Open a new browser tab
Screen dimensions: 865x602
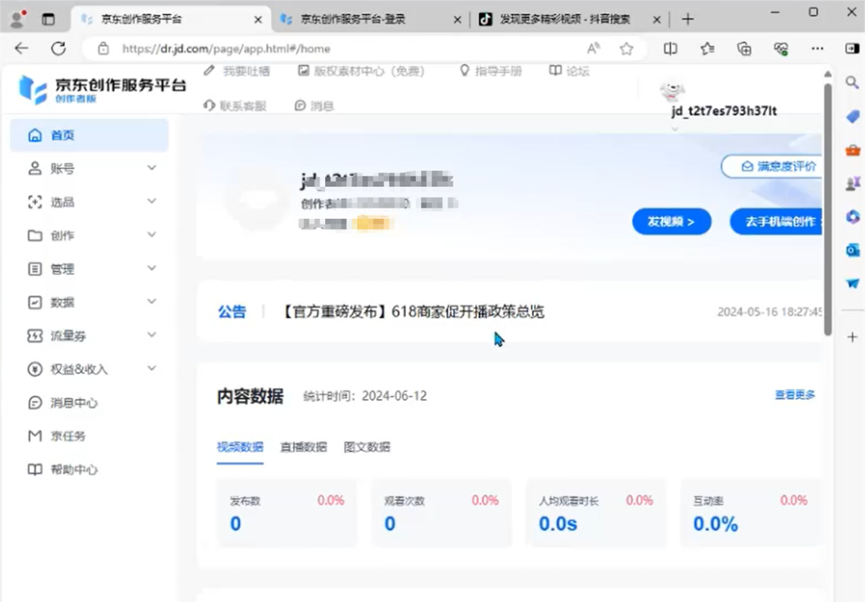(687, 19)
